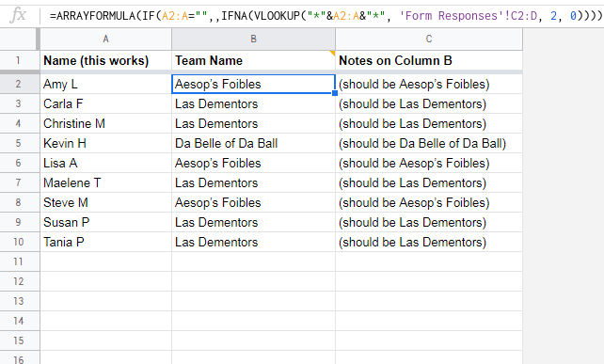Select column C header

(429, 39)
